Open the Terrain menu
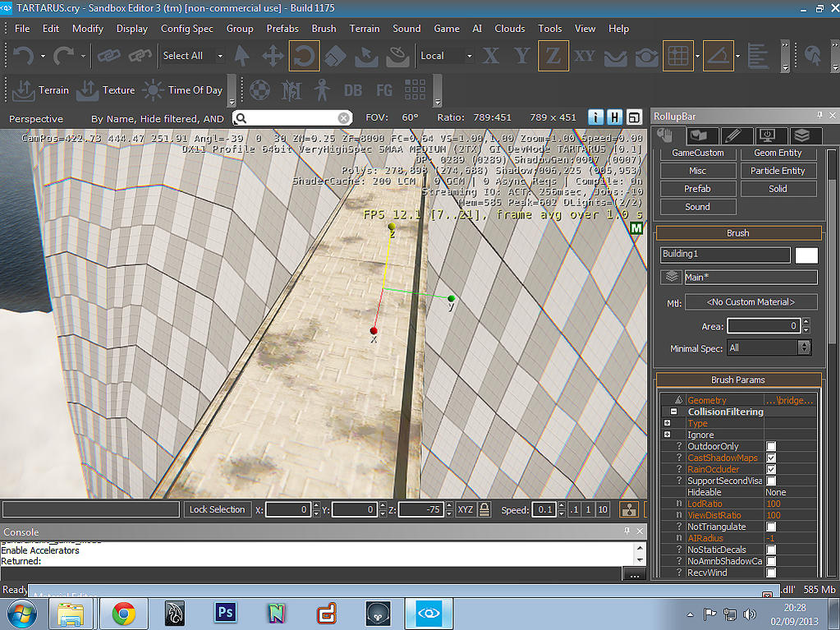Screen dimensions: 840x630 coord(364,28)
